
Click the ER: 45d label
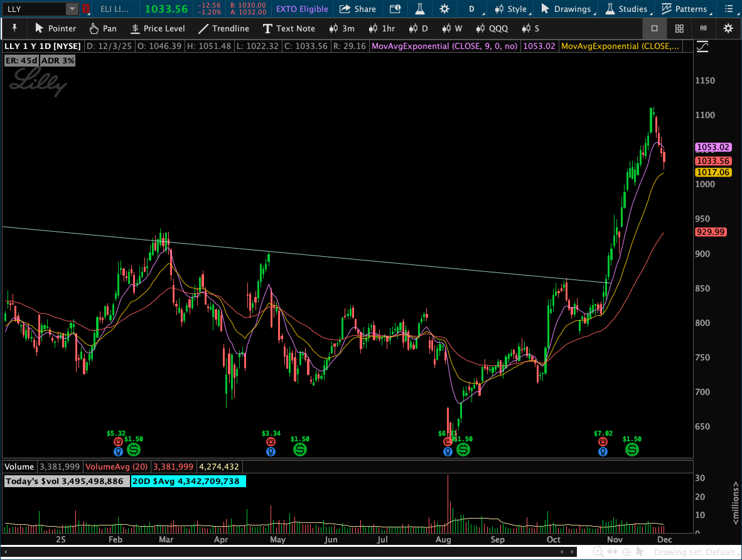coord(21,61)
